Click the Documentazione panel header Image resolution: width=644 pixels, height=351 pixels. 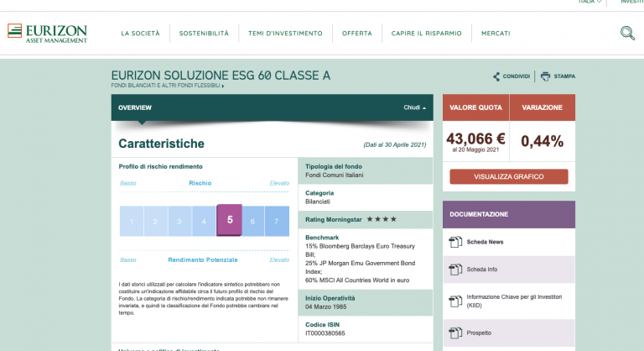pyautogui.click(x=509, y=214)
